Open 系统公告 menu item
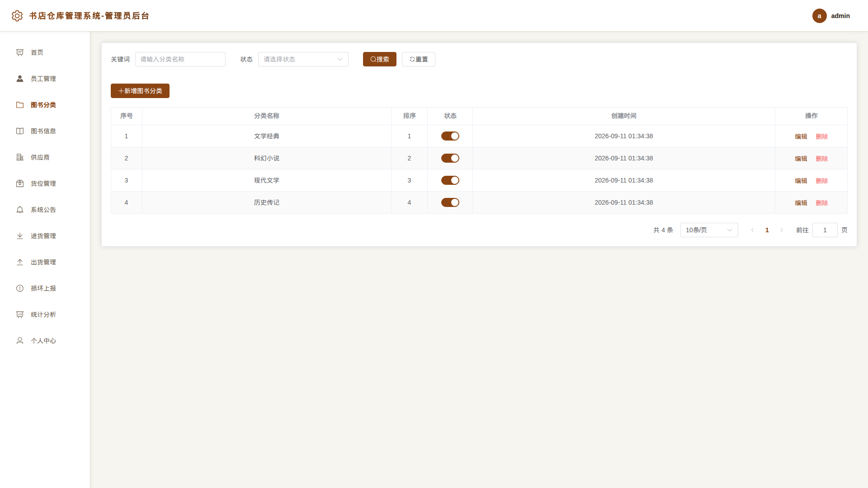 click(45, 210)
